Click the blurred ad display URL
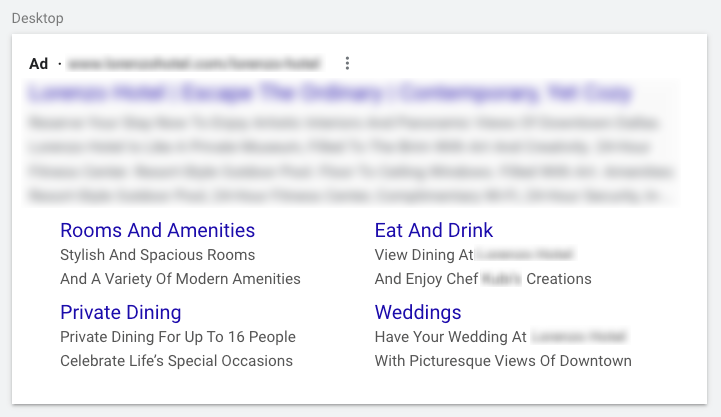 [x=194, y=63]
